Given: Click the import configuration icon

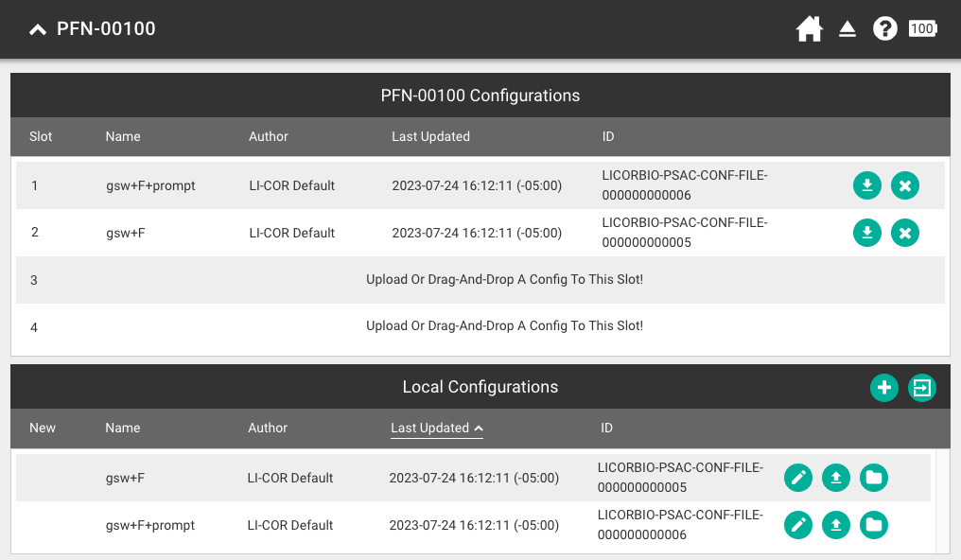Looking at the screenshot, I should coord(922,387).
